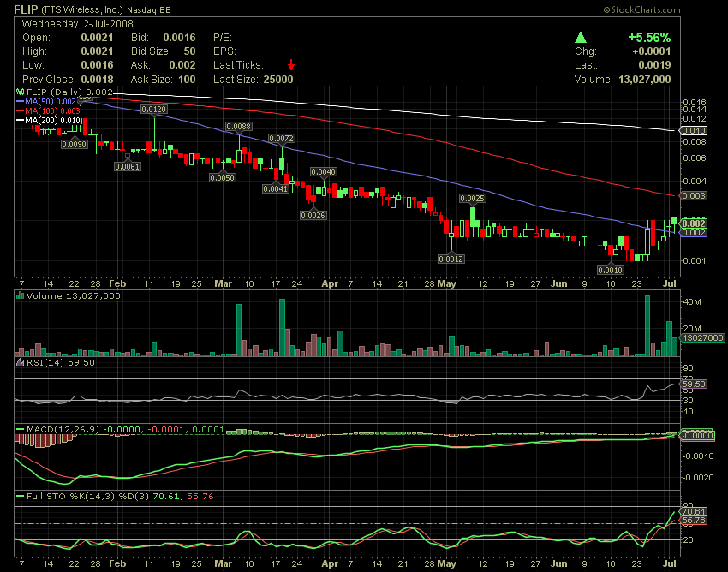Click the EPS label
This screenshot has height=572, width=728.
click(224, 51)
